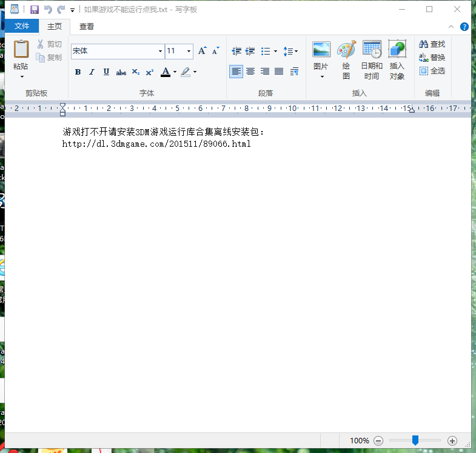Screen dimensions: 476x453
Task: Click 复制 copy button
Action: pyautogui.click(x=49, y=58)
